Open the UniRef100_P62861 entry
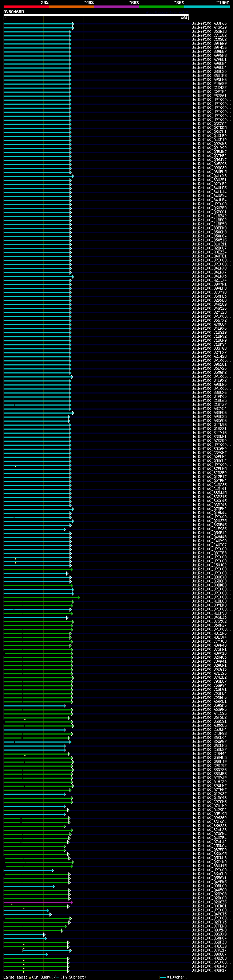 [x=209, y=96]
